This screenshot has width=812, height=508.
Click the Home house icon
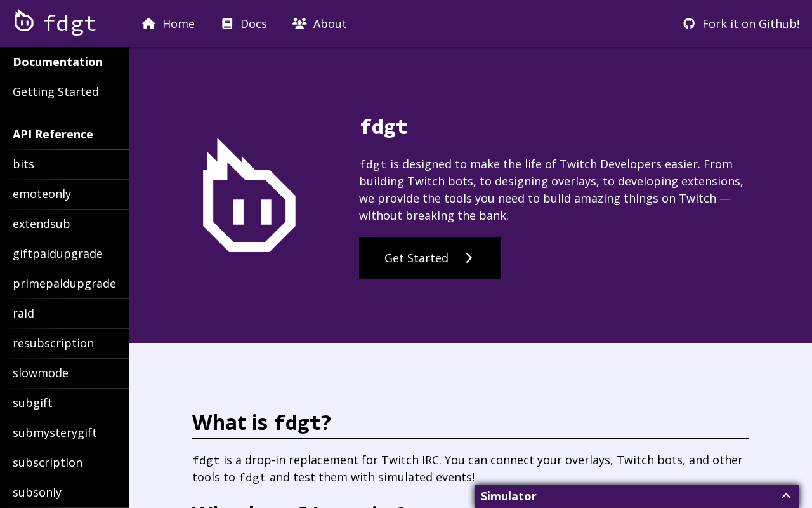point(148,23)
